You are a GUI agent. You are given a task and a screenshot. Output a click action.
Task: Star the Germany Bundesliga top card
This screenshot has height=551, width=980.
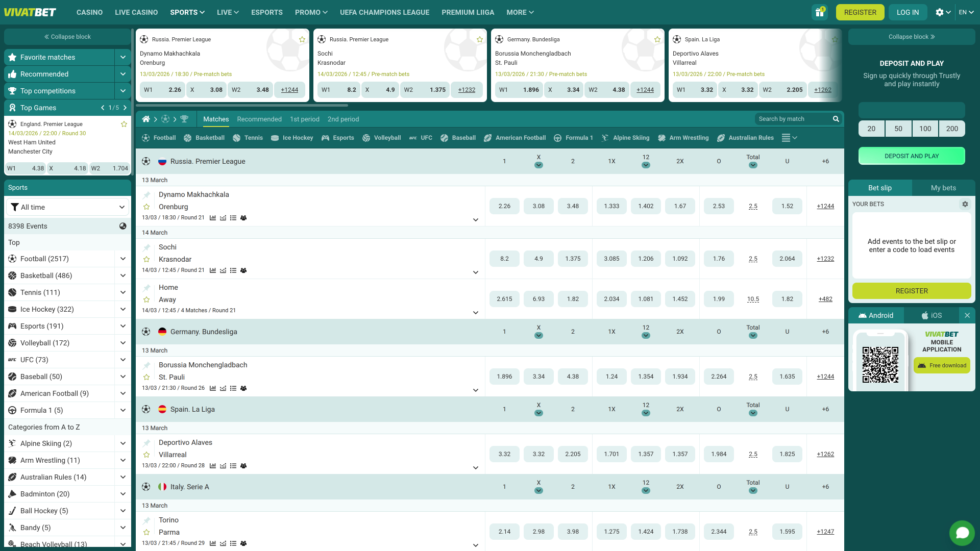coord(657,39)
